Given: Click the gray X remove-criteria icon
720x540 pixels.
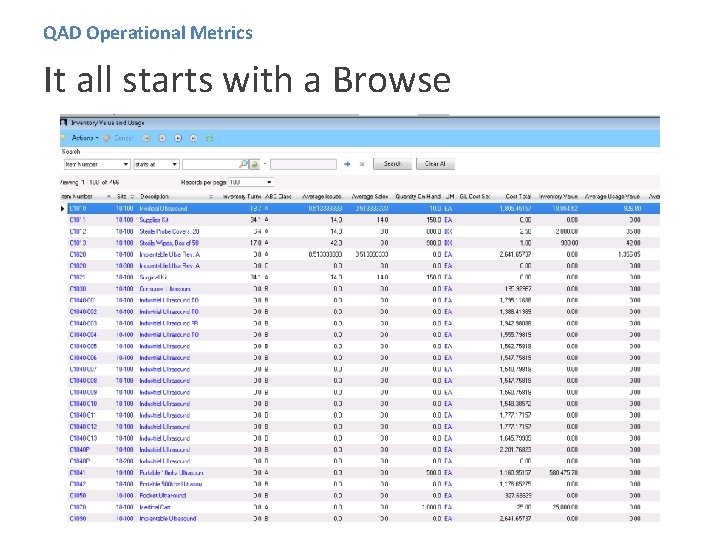Looking at the screenshot, I should pos(362,164).
